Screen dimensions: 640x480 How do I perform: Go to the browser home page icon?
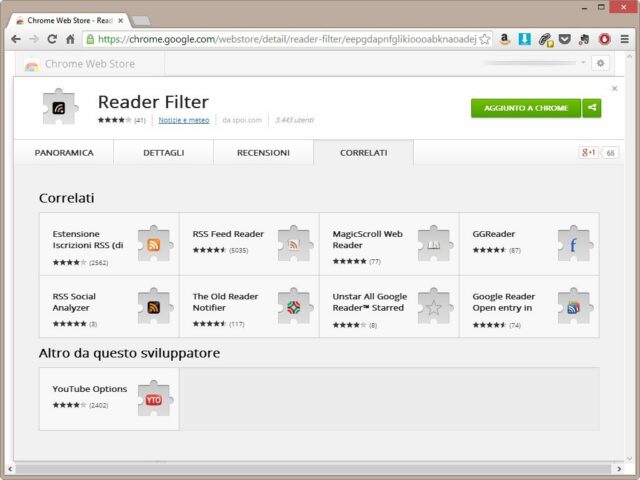click(70, 39)
